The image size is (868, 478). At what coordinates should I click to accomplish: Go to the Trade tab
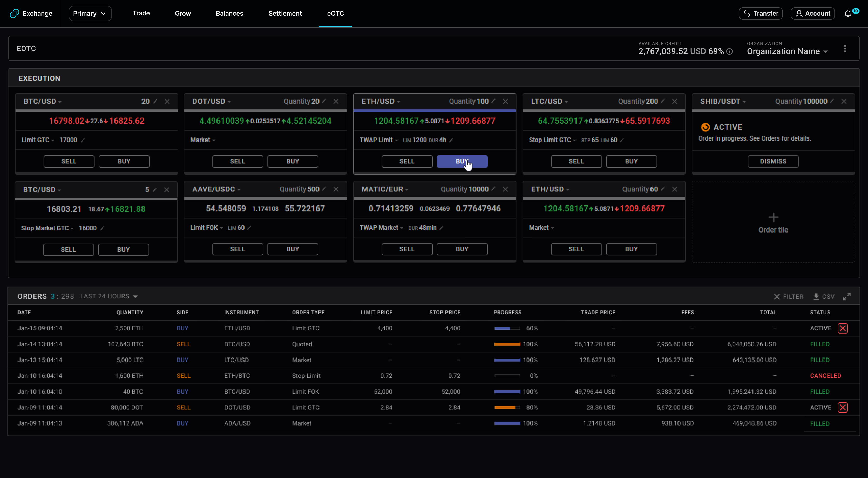tap(141, 13)
